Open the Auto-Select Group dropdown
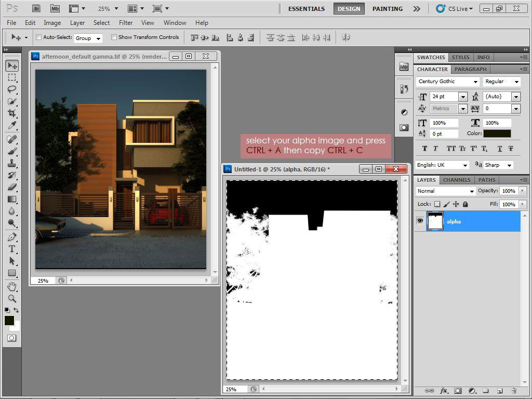The height and width of the screenshot is (399, 532). coord(88,37)
